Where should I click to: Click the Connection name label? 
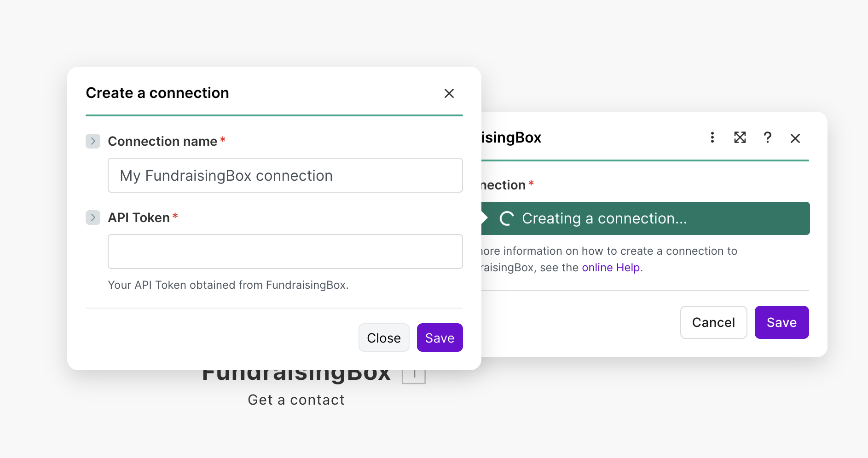[x=162, y=141]
